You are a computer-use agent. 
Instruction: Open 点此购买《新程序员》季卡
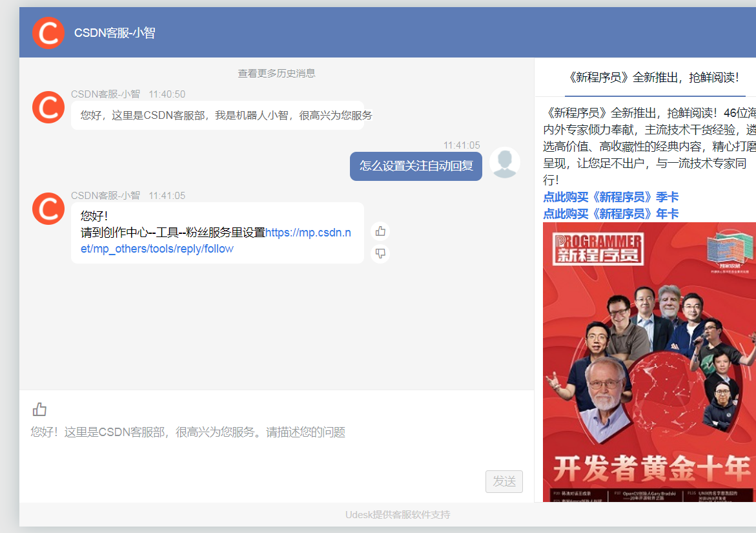[611, 198]
